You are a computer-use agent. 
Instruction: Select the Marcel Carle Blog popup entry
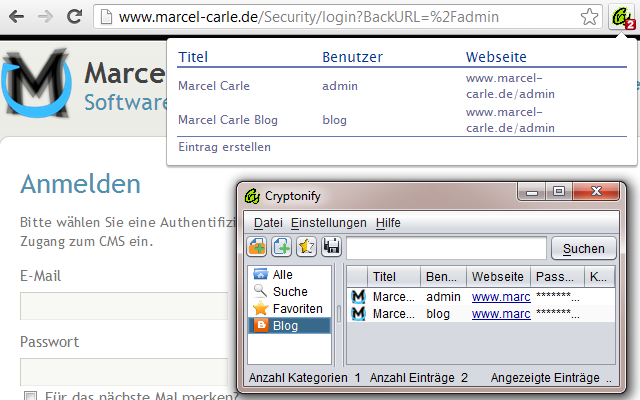tap(228, 120)
